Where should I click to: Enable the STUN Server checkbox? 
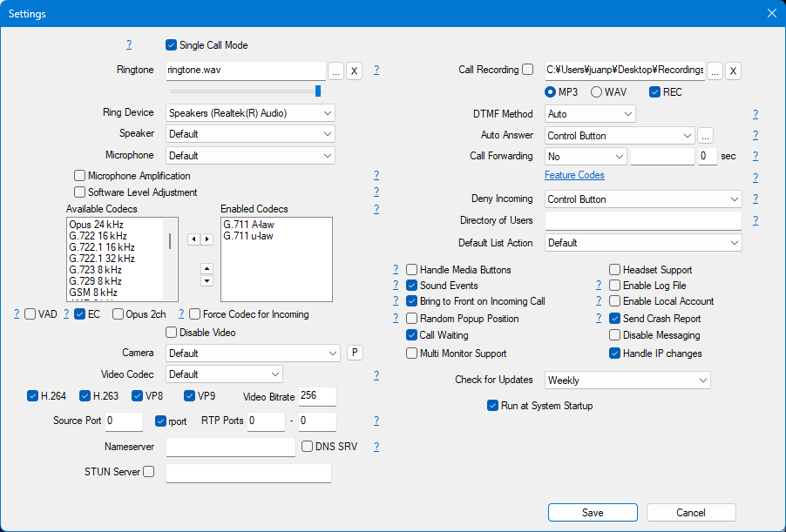148,471
